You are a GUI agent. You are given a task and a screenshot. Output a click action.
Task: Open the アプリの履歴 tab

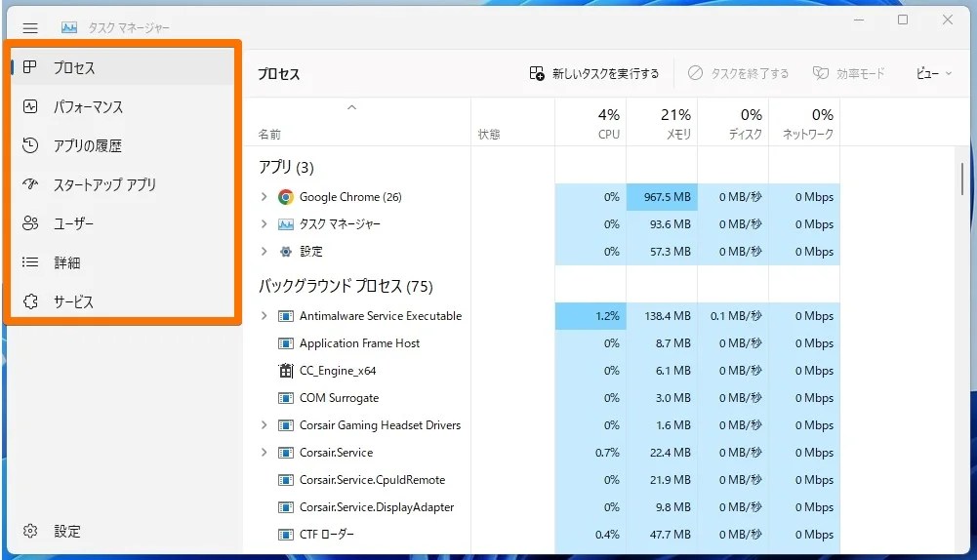pos(122,145)
